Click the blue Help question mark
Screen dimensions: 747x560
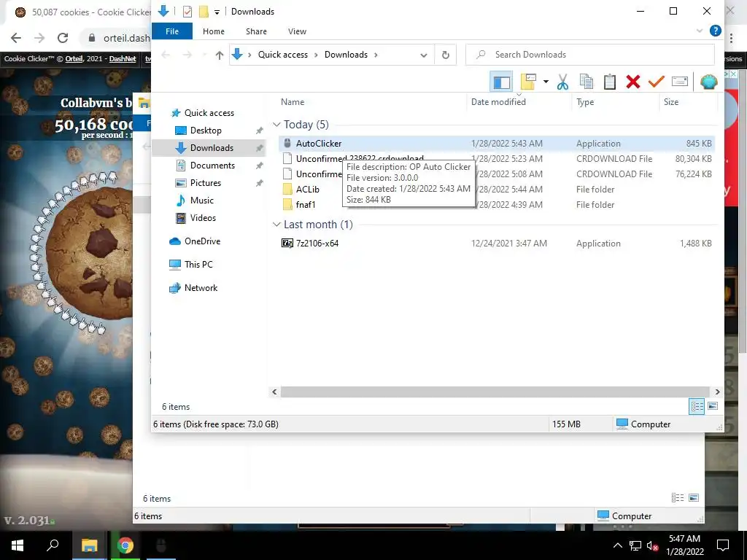click(715, 31)
